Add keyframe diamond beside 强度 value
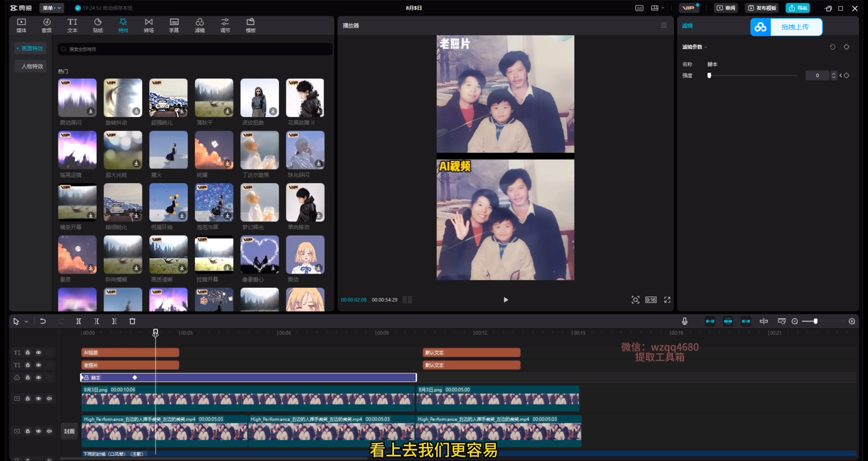Viewport: 868px width, 461px height. pos(847,75)
